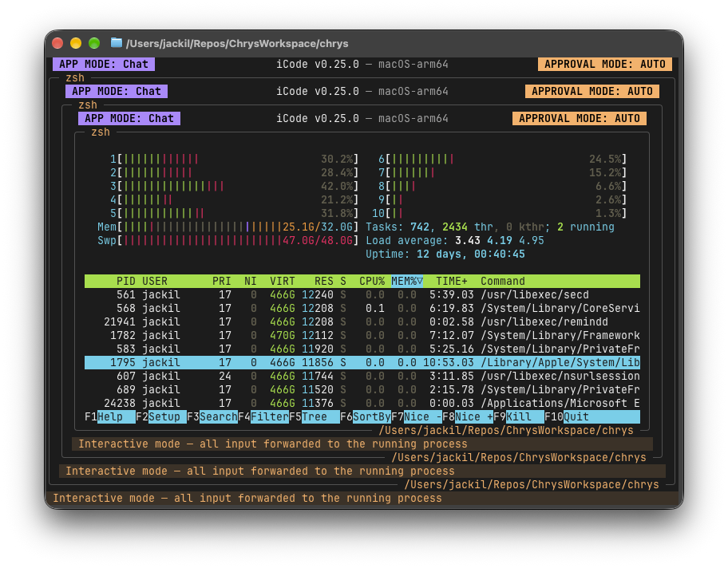Click the PRI value 24 for process 607
The width and height of the screenshot is (728, 568).
click(x=225, y=376)
